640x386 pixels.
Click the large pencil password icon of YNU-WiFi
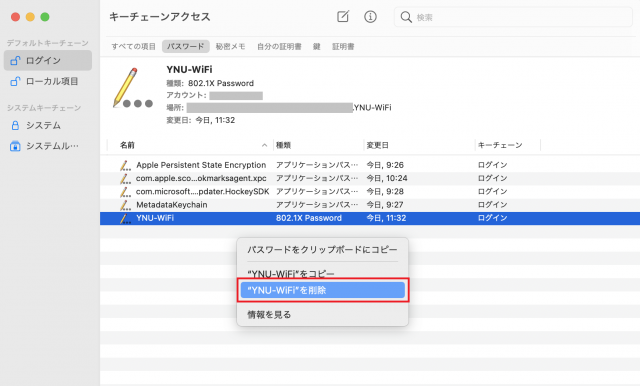[x=132, y=89]
